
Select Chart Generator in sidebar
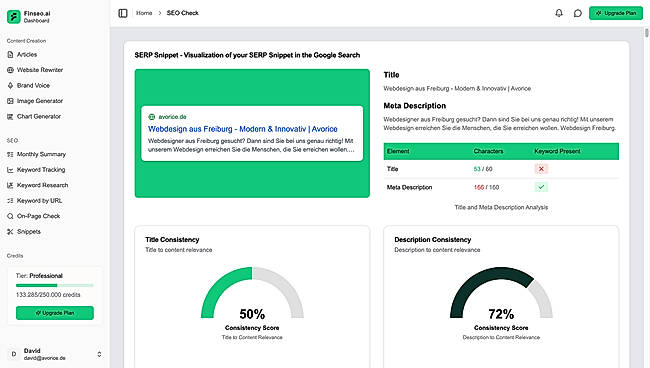(x=39, y=116)
